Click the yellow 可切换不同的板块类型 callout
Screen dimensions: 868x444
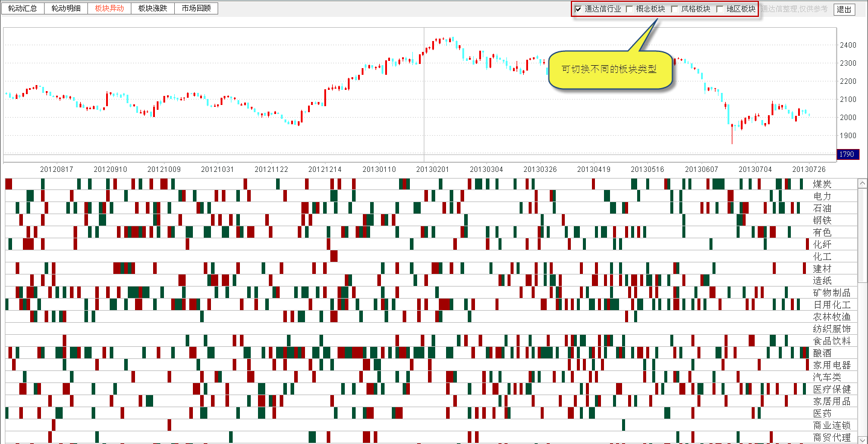[x=609, y=69]
